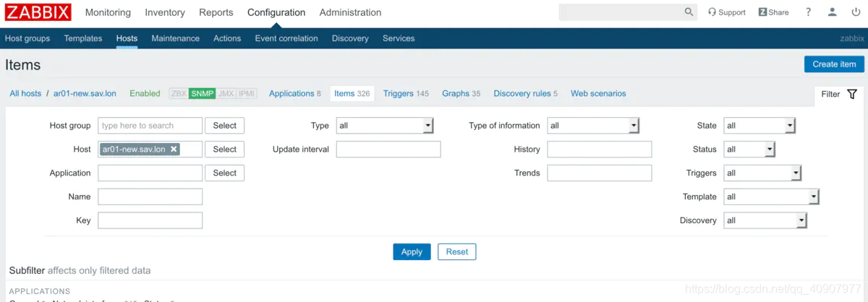
Task: Click the ZBX availability badge
Action: tap(178, 93)
